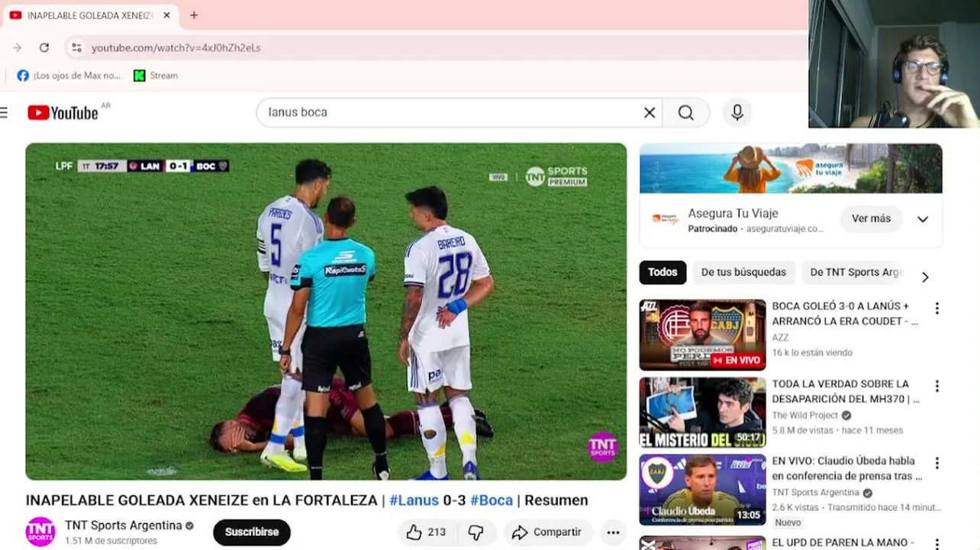
Task: Select the Todos filter chip
Action: pyautogui.click(x=662, y=272)
